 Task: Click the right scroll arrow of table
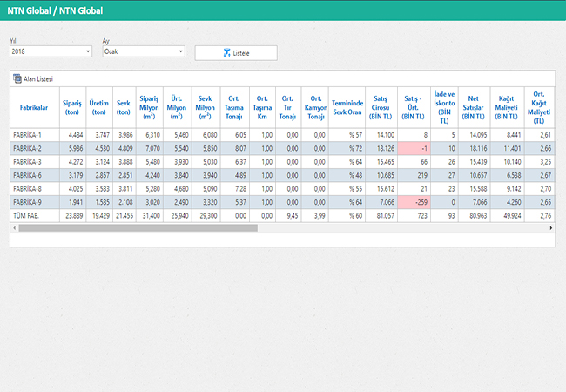click(x=550, y=227)
